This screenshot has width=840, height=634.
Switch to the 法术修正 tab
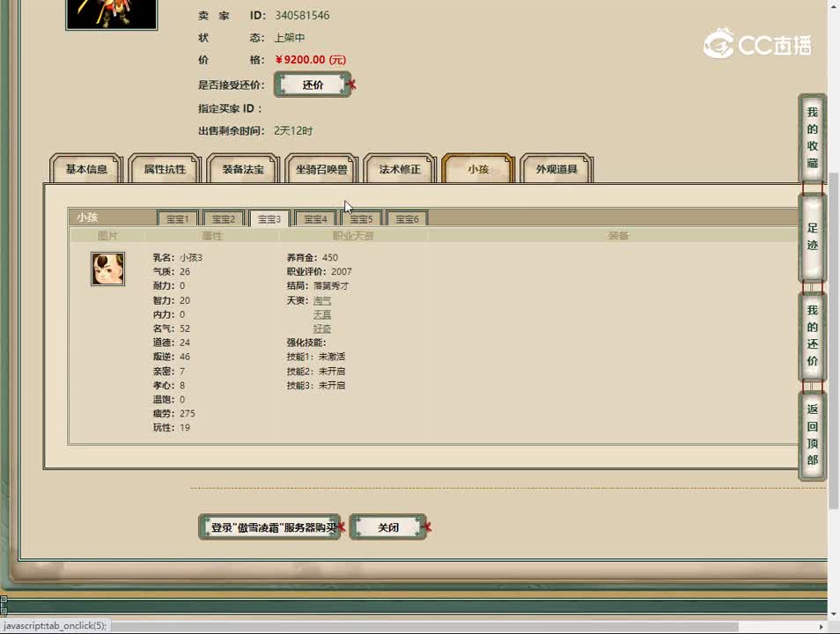tap(400, 169)
